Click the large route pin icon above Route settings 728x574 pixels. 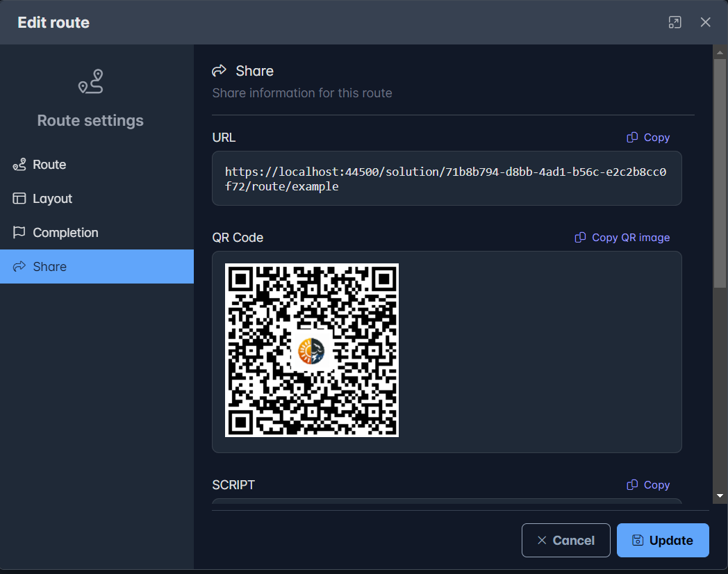tap(90, 81)
